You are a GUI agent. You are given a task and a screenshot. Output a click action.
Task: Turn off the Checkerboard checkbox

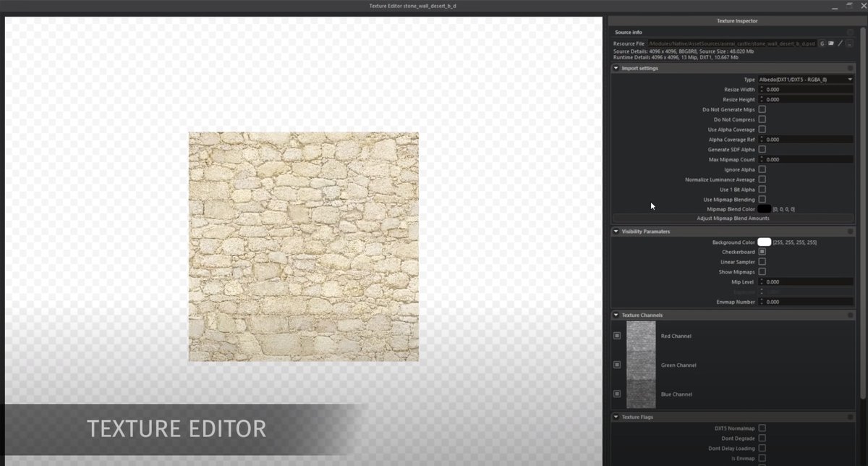coord(762,252)
